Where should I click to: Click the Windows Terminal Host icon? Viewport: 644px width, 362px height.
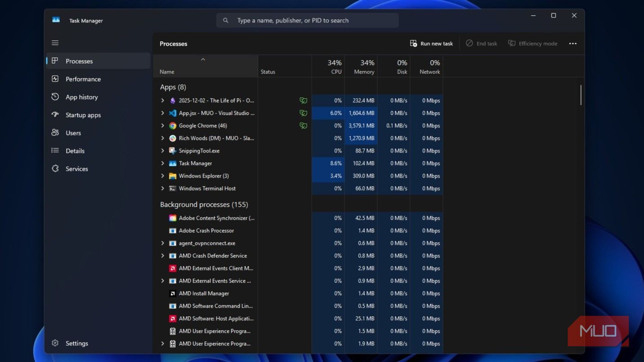tap(172, 188)
